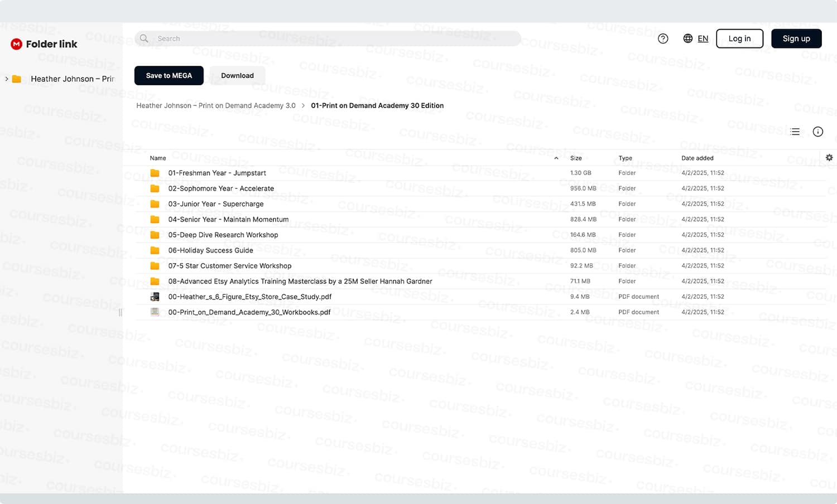This screenshot has width=837, height=504.
Task: Click date added cell of Workbooks pdf row
Action: point(703,312)
